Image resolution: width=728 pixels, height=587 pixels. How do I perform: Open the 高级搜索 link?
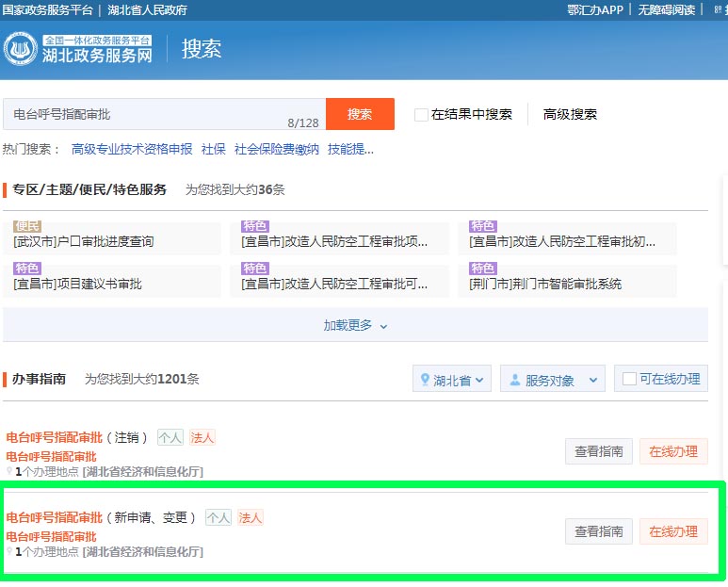[570, 115]
